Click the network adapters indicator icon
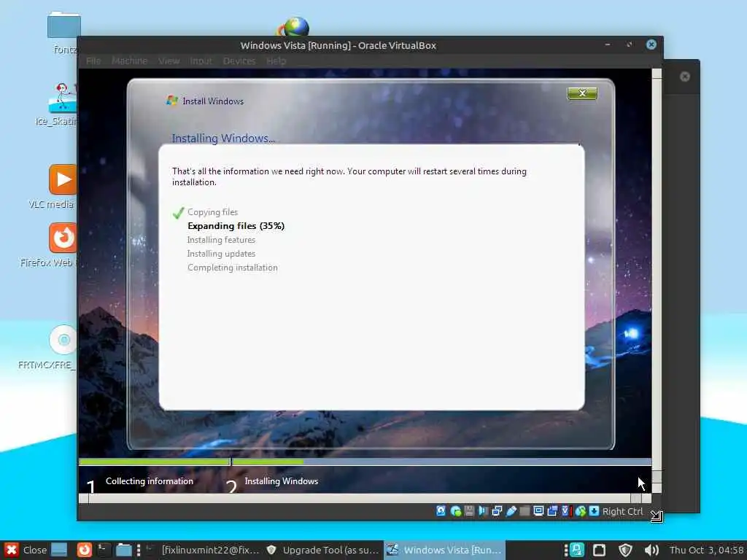This screenshot has width=747, height=560. coord(497,511)
